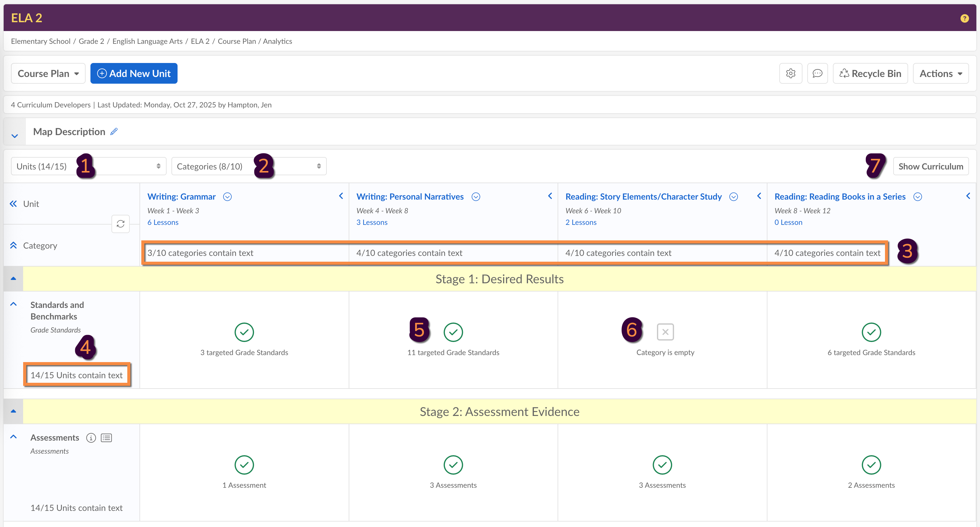Open the settings gear icon
The width and height of the screenshot is (980, 527).
coord(790,73)
